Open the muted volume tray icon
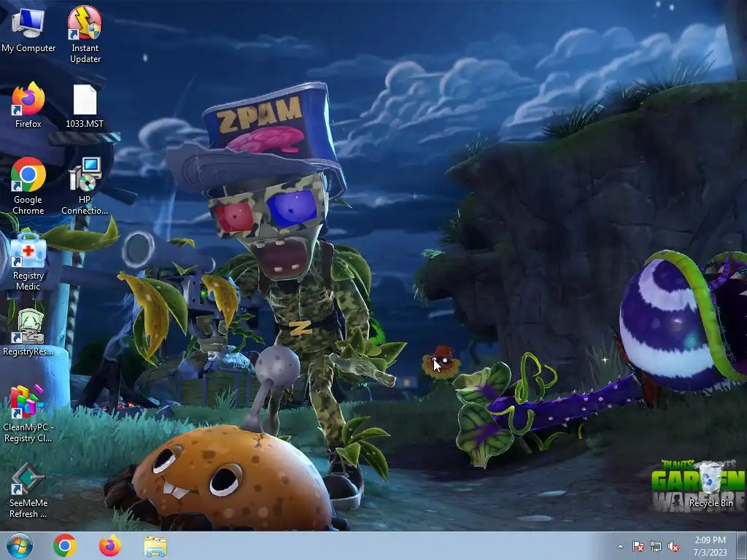The width and height of the screenshot is (747, 560). point(673,546)
